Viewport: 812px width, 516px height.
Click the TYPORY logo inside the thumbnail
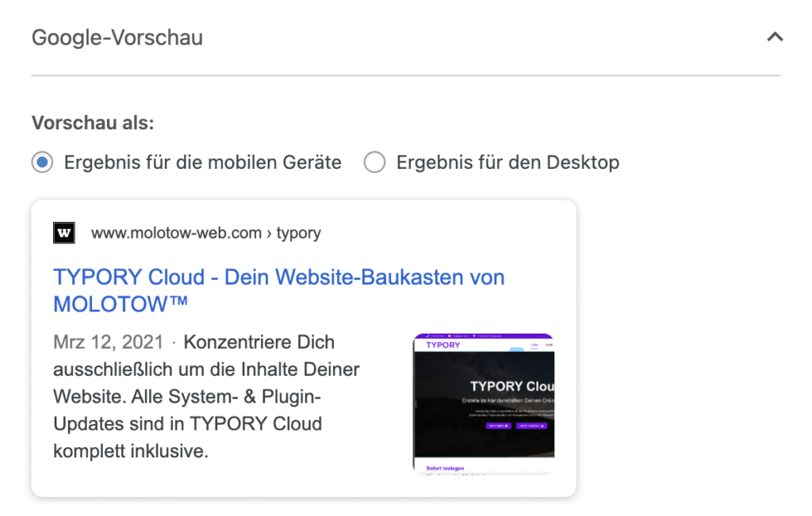tap(442, 343)
